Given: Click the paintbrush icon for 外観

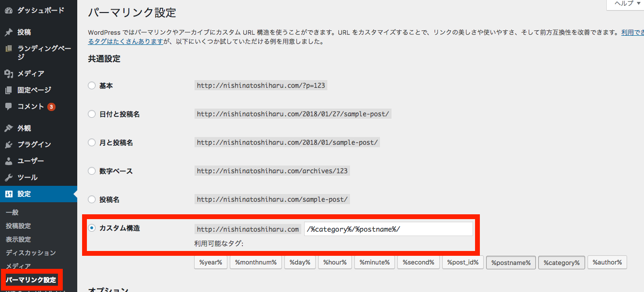Looking at the screenshot, I should point(9,128).
